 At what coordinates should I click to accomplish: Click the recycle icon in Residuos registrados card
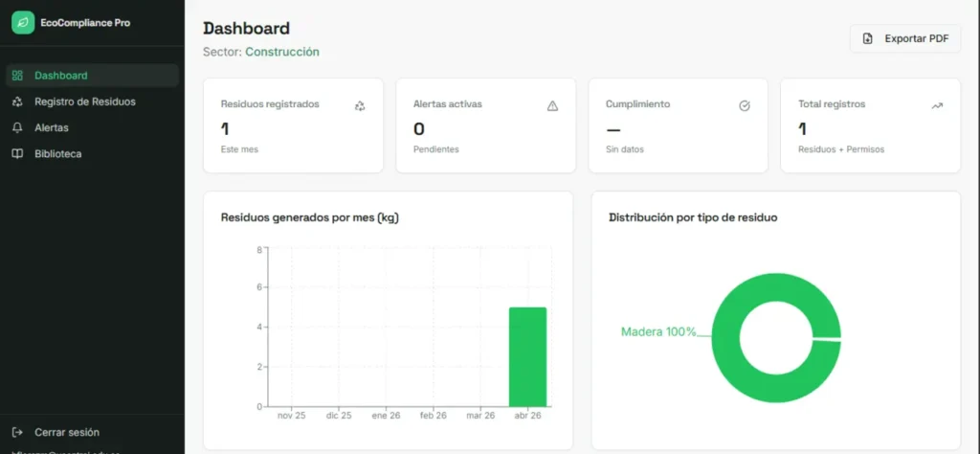360,106
